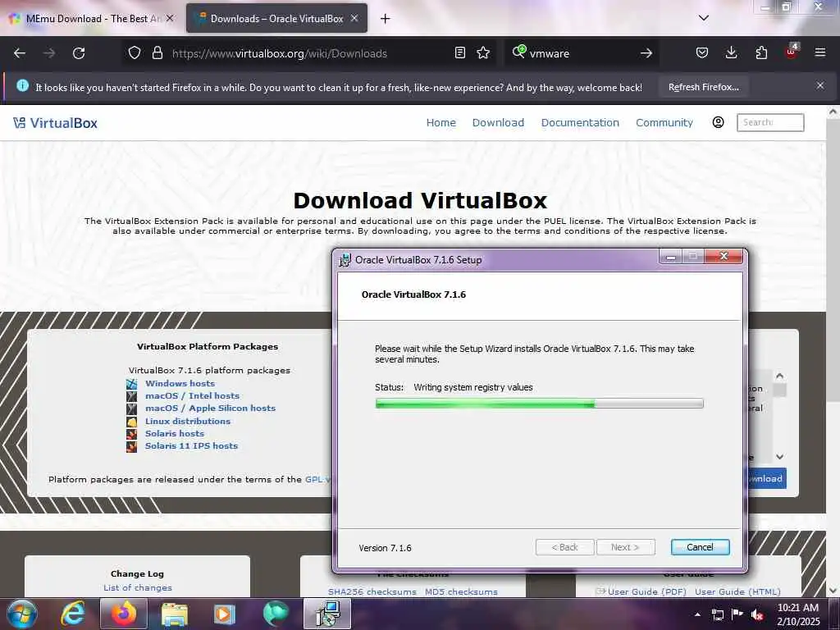Open the Solaris hosts link
Image resolution: width=840 pixels, height=630 pixels.
point(175,433)
